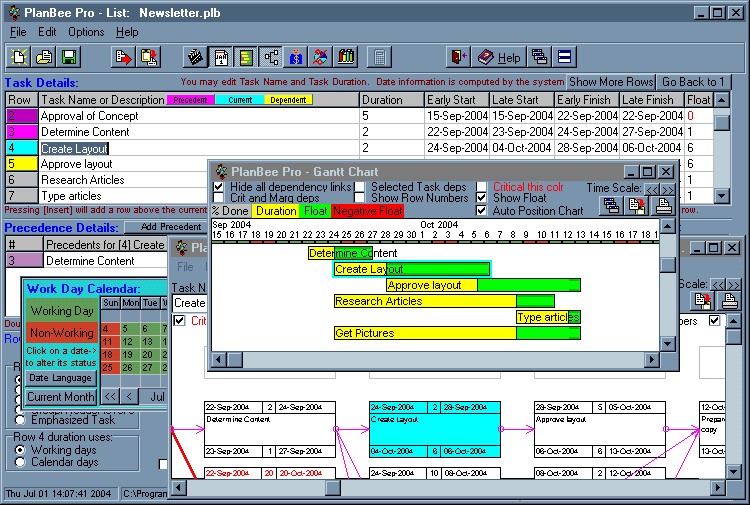Click the New list toolbar icon
750x505 pixels.
[x=20, y=57]
